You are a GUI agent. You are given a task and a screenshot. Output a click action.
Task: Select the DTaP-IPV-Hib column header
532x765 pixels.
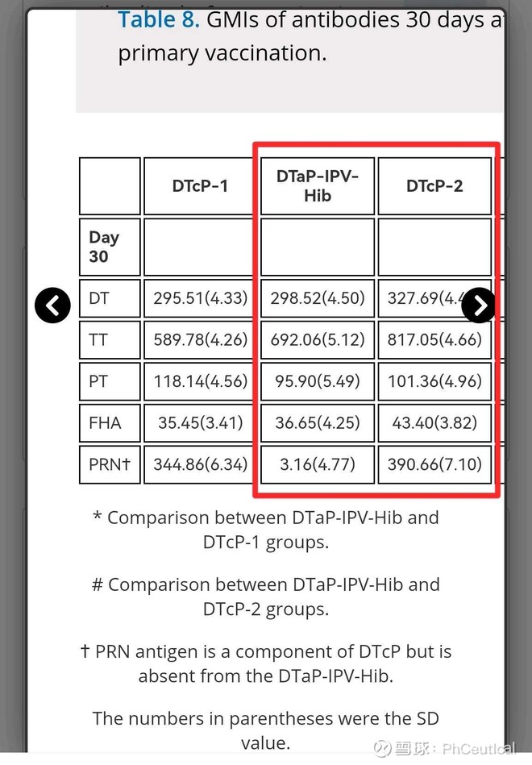(317, 186)
